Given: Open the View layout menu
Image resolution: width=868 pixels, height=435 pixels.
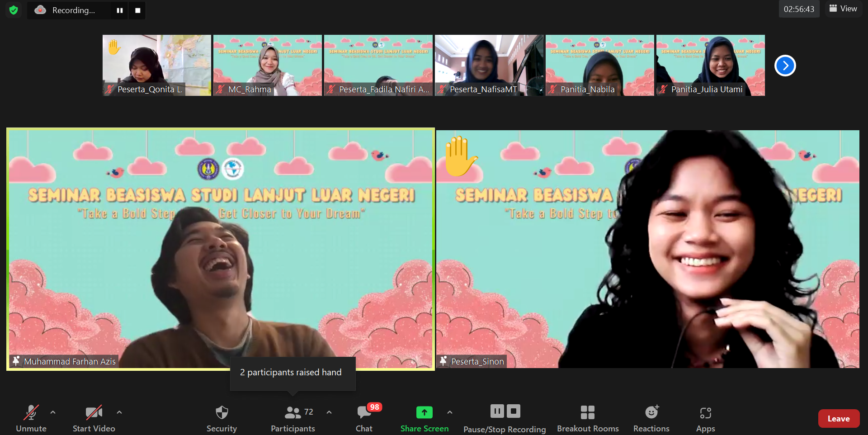Looking at the screenshot, I should [843, 9].
